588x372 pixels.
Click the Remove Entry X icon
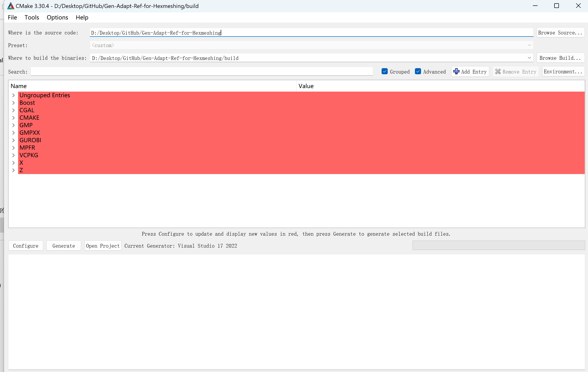pyautogui.click(x=498, y=71)
